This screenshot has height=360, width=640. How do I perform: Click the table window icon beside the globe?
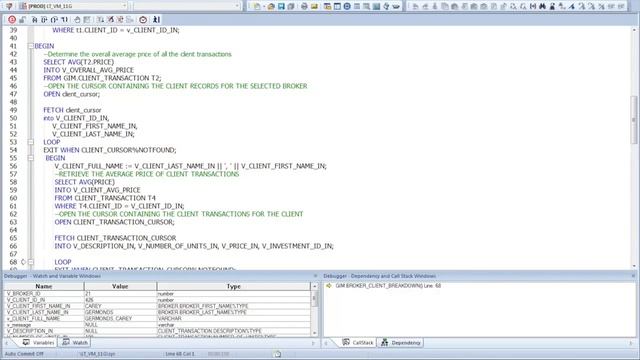(x=337, y=6)
